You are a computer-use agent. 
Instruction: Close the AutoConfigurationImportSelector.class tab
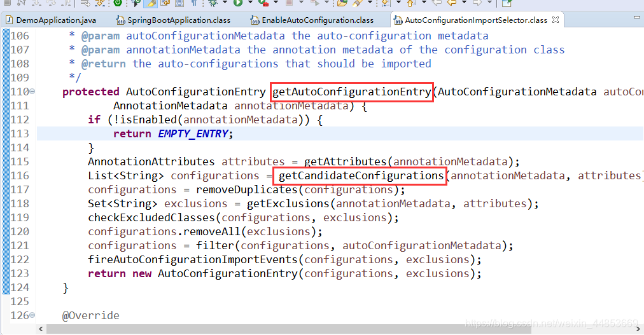pos(556,20)
